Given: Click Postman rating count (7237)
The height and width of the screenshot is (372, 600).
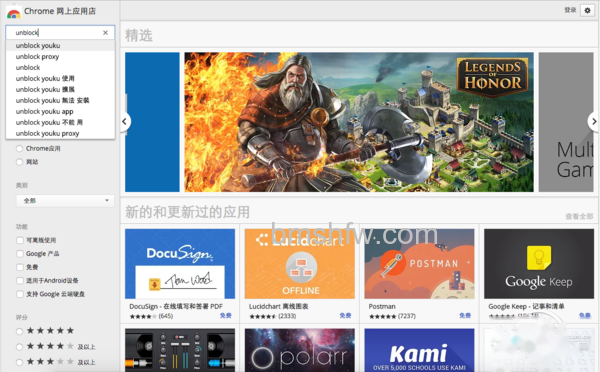Looking at the screenshot, I should pos(407,316).
